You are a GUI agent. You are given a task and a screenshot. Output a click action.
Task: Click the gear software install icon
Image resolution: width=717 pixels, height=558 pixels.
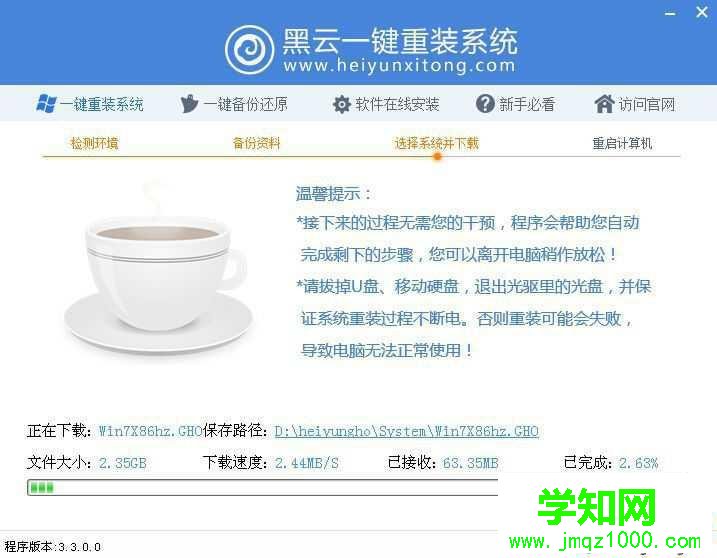click(341, 104)
